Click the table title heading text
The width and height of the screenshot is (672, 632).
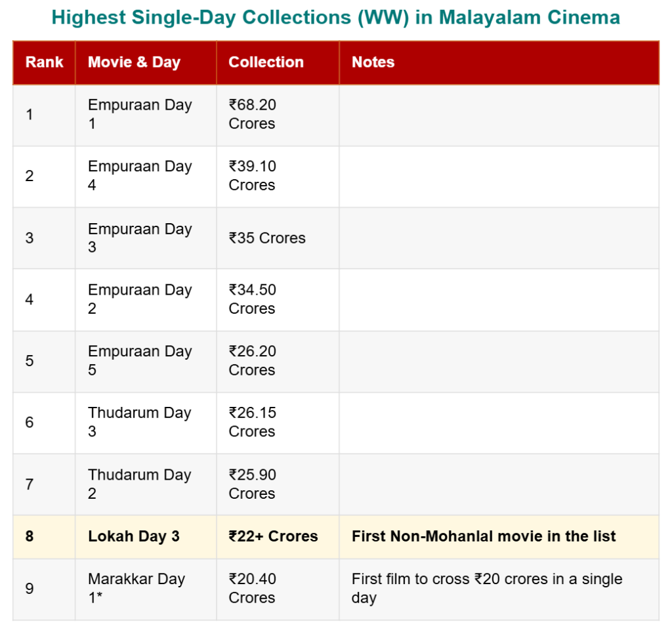click(335, 17)
